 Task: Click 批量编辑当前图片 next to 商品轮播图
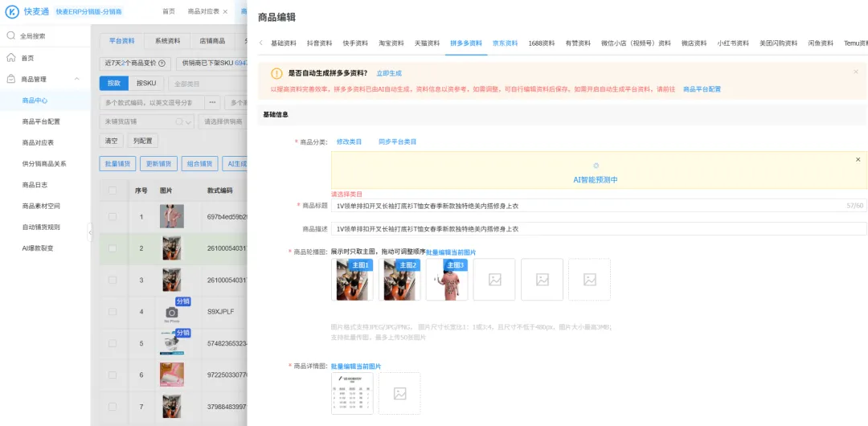(451, 252)
